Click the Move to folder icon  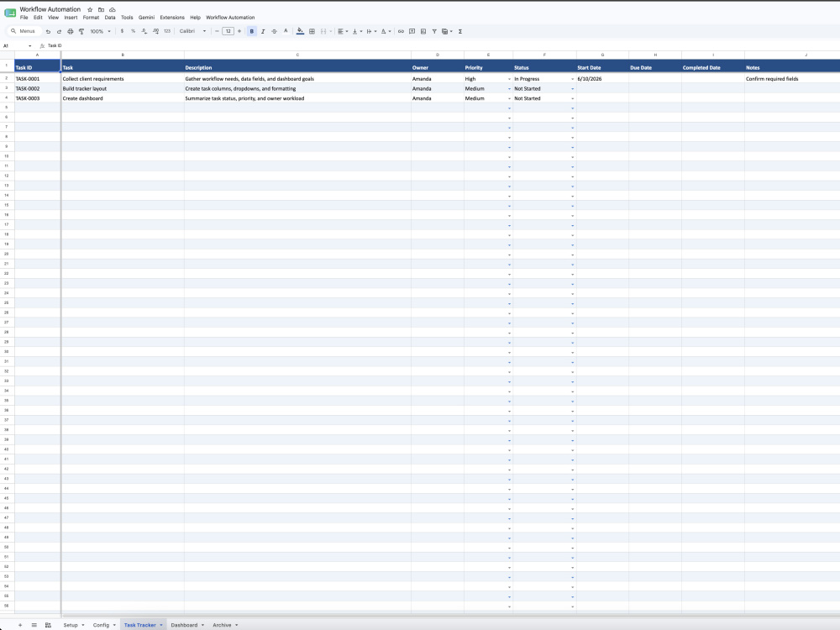tap(102, 9)
